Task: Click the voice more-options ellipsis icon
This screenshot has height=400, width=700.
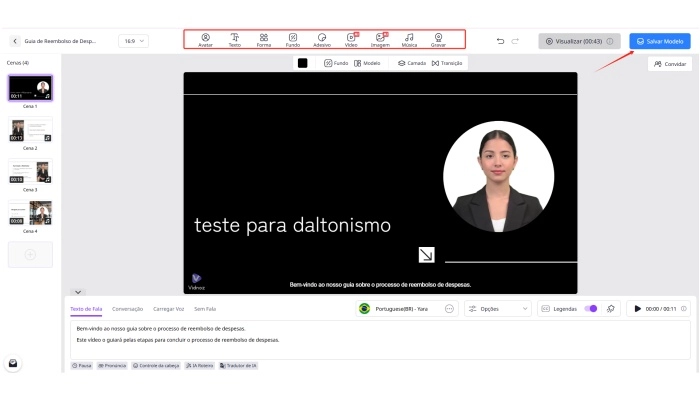Action: pyautogui.click(x=450, y=309)
